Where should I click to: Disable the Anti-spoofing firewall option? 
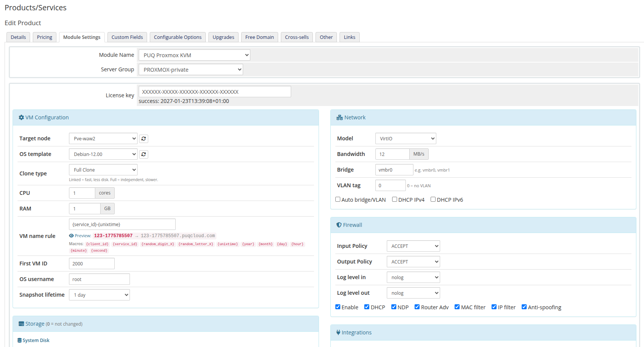click(524, 307)
